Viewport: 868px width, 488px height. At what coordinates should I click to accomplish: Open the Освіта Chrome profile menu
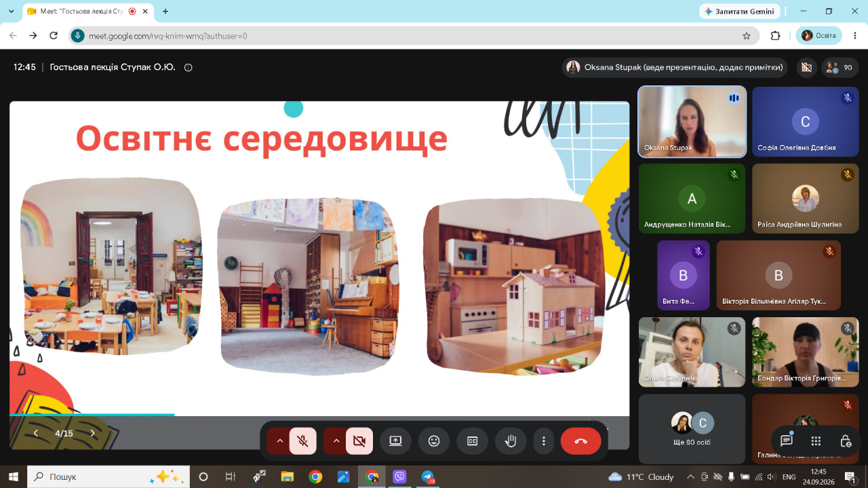click(818, 35)
